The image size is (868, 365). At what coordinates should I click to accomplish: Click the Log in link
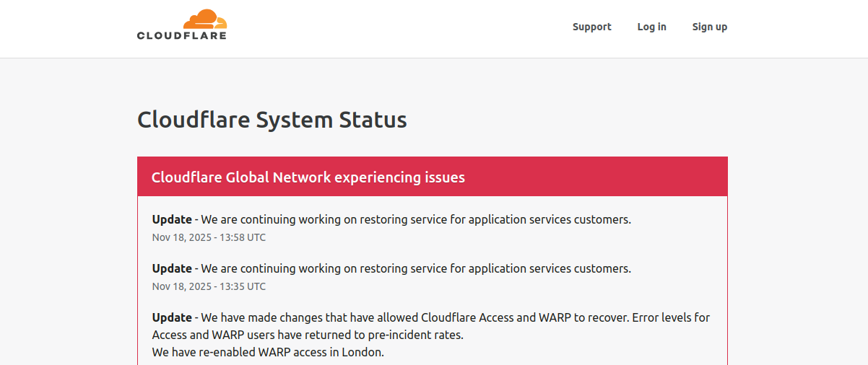pos(651,27)
